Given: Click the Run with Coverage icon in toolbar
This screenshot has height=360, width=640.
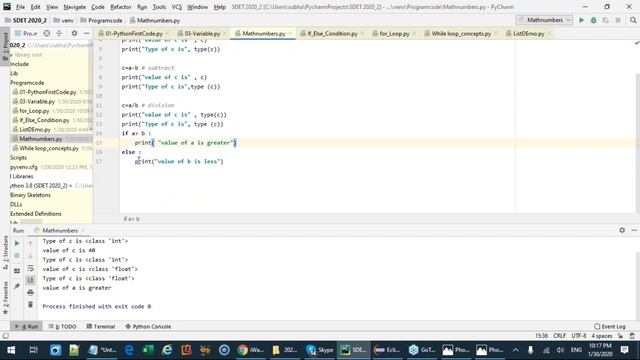Looking at the screenshot, I should (606, 20).
